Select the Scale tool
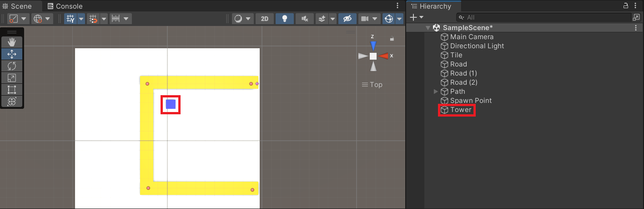 12,78
